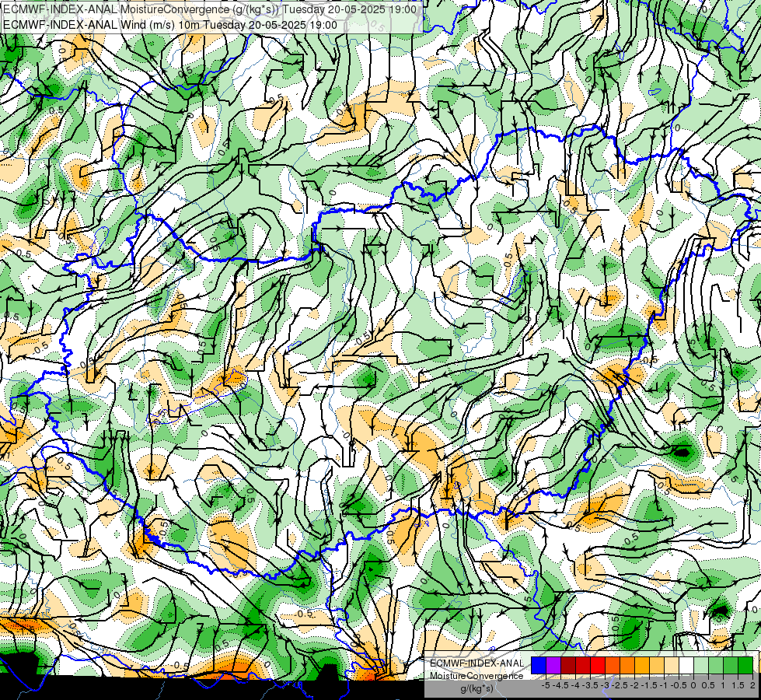Click the '-4' legend scale value
The width and height of the screenshot is (761, 700).
click(575, 685)
